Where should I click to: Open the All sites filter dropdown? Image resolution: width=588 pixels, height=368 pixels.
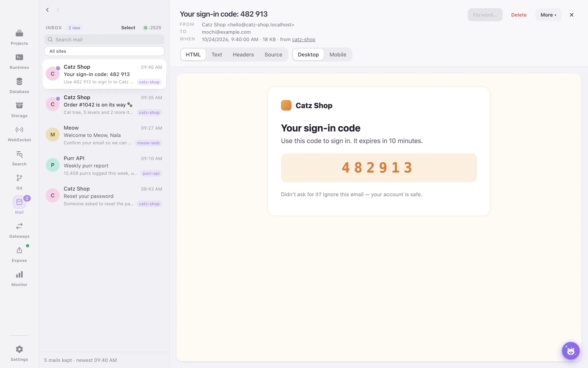pos(104,51)
